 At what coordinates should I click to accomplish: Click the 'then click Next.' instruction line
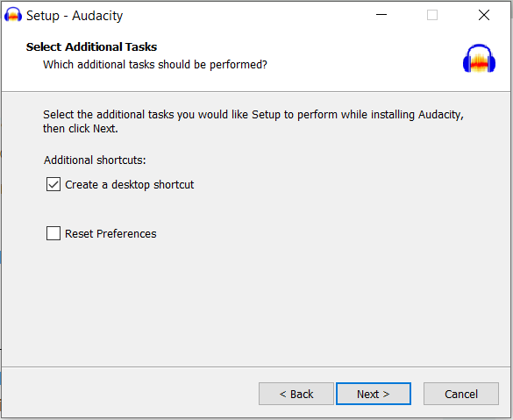(81, 129)
